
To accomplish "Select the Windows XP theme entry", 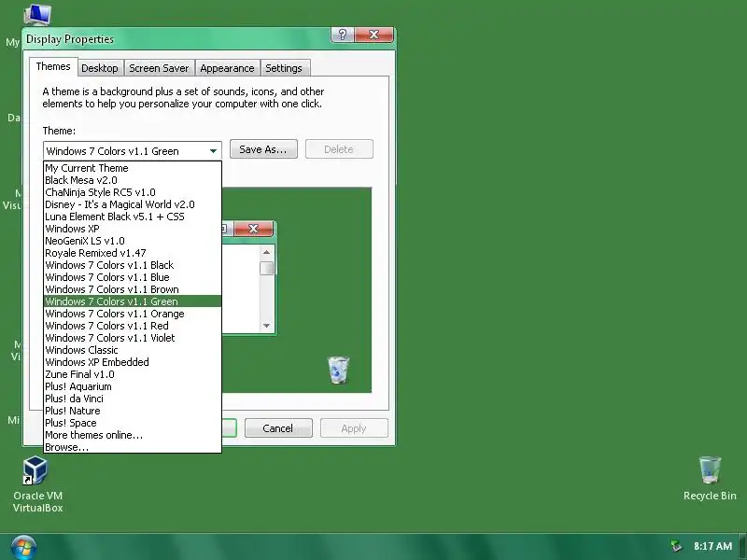I will coord(133,229).
